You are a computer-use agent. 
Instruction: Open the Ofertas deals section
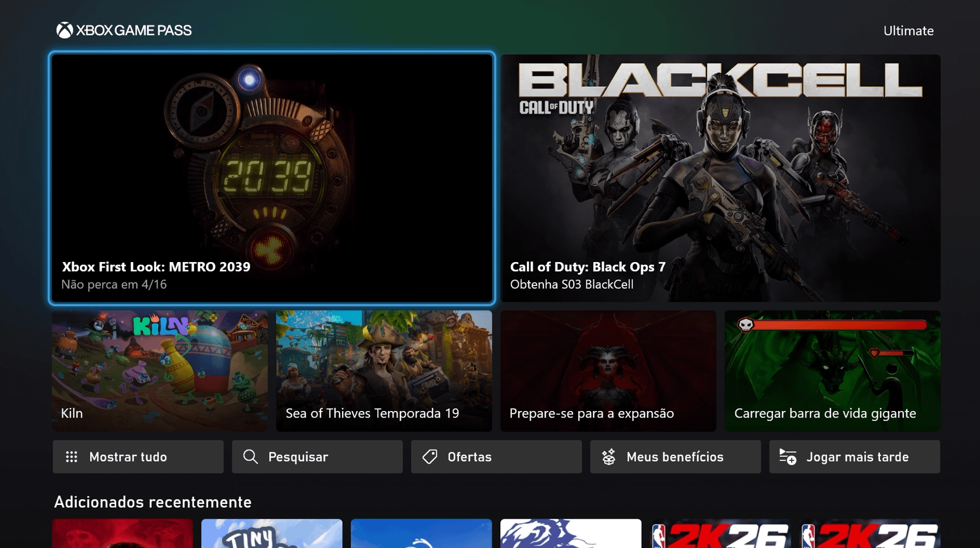pyautogui.click(x=496, y=457)
